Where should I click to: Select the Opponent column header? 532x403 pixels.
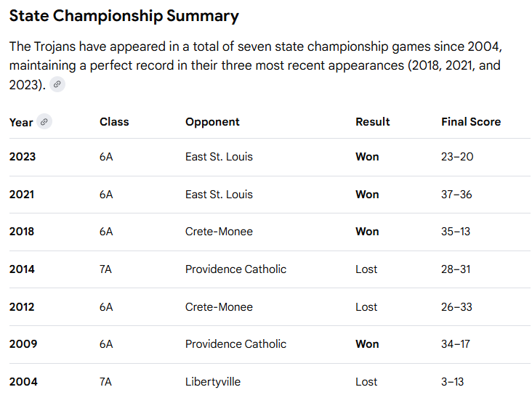tap(212, 122)
